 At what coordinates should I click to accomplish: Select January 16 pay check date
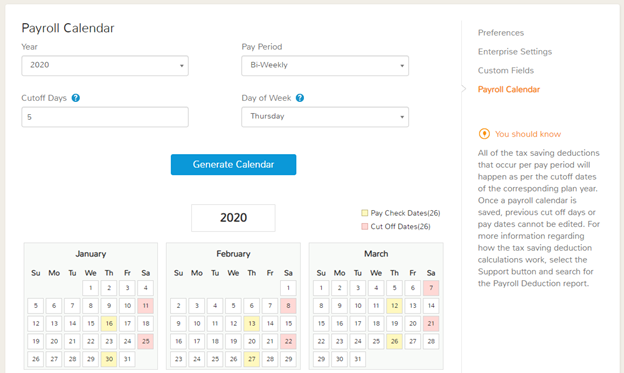109,324
